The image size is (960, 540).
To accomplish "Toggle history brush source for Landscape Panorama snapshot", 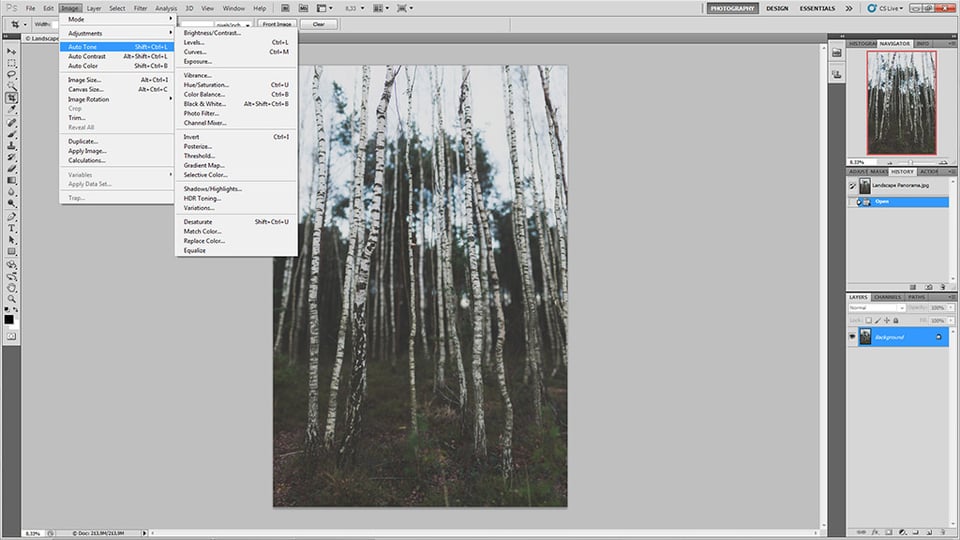I will click(x=852, y=186).
